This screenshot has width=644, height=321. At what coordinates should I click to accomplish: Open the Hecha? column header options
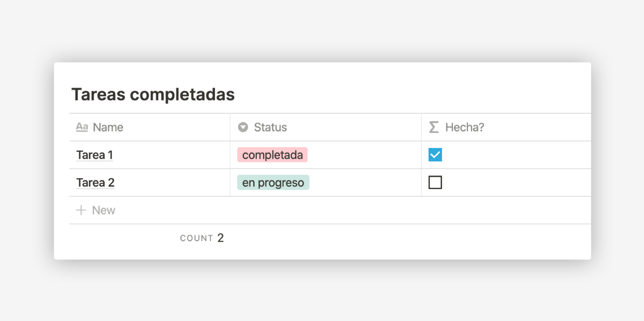[x=465, y=127]
